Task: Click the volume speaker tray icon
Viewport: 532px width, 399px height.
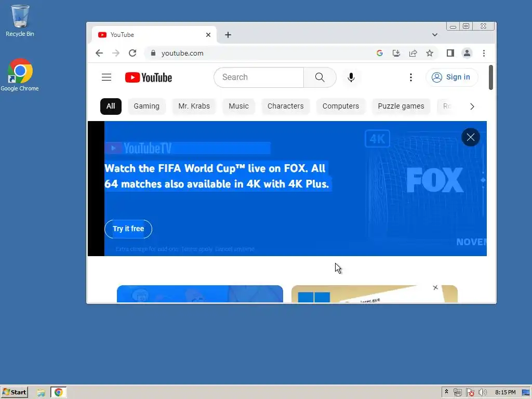Action: [482, 393]
